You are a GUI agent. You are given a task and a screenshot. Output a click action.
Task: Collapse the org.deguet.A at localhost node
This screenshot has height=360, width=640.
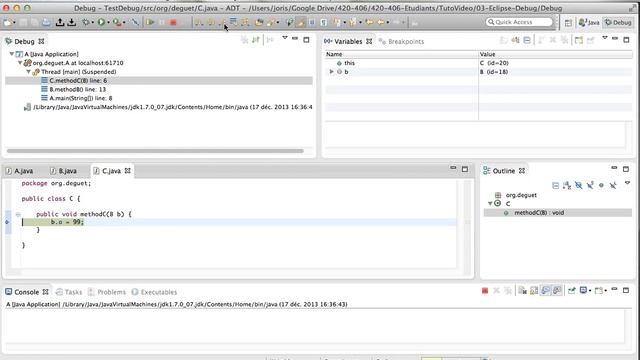point(20,63)
